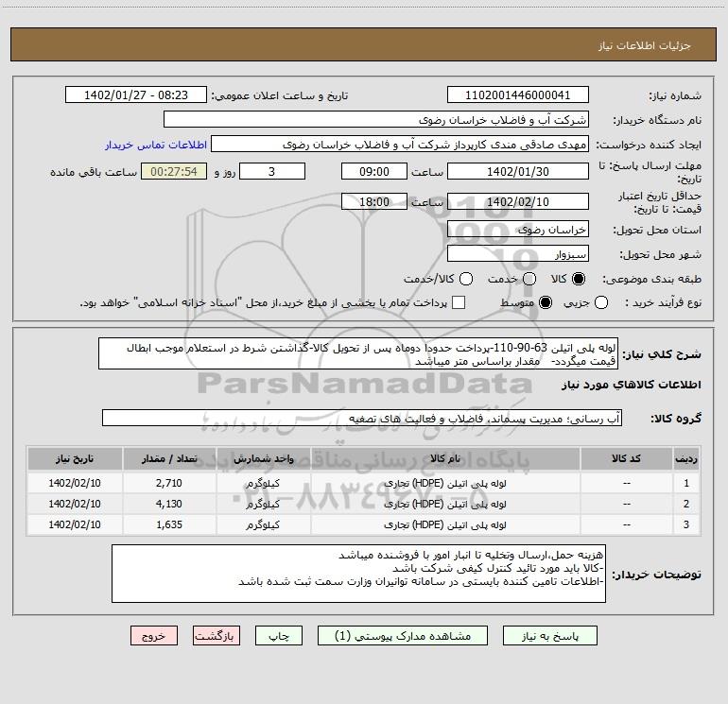Screen dimensions: 728x704
Task: Click quantity cell 4,130
Action: click(x=169, y=504)
